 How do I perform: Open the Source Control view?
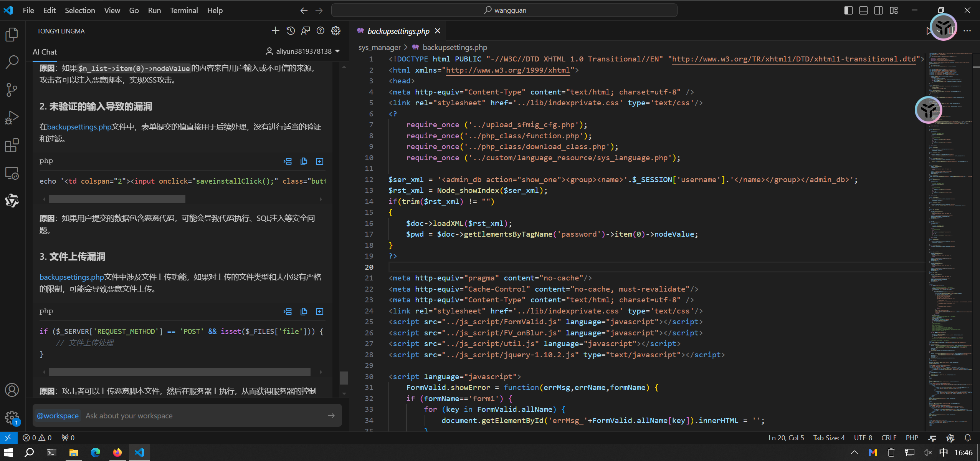pyautogui.click(x=12, y=90)
